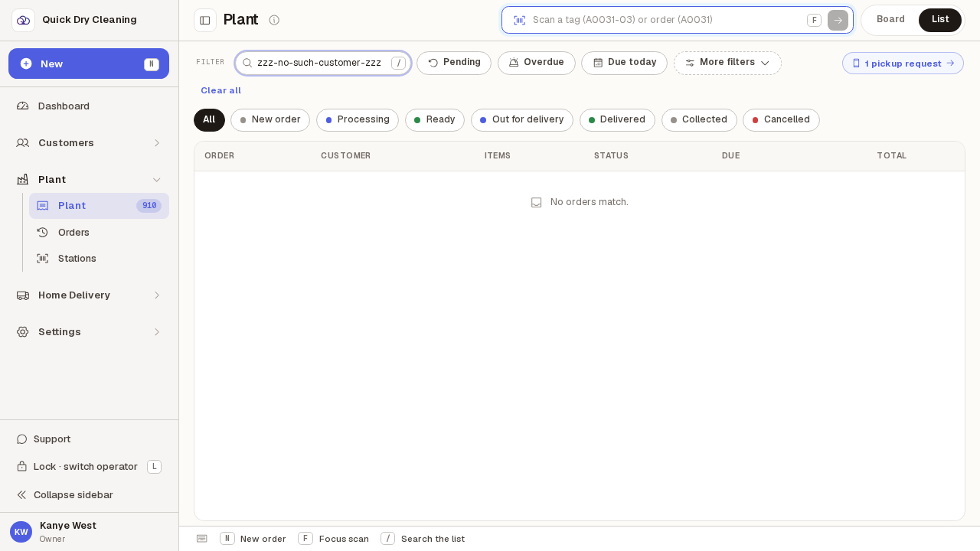980x551 pixels.
Task: Select the Processing status tab
Action: 358,120
